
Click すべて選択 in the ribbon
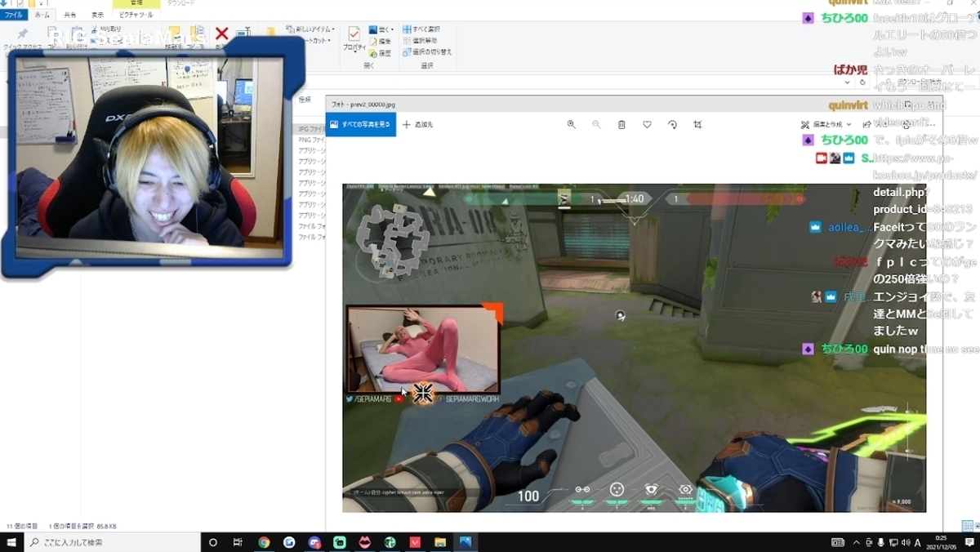(x=422, y=29)
